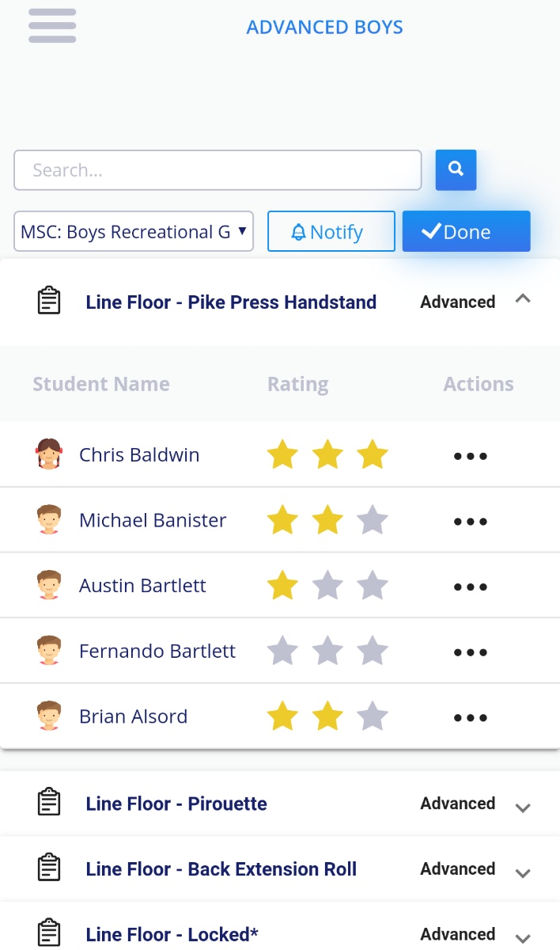Click inside the Search text field
This screenshot has width=560, height=950.
pos(218,169)
